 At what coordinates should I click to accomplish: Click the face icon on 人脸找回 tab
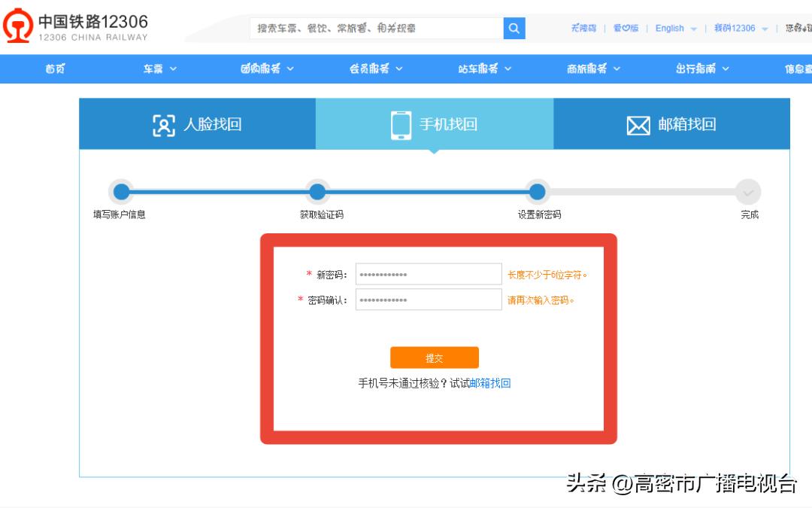[165, 124]
